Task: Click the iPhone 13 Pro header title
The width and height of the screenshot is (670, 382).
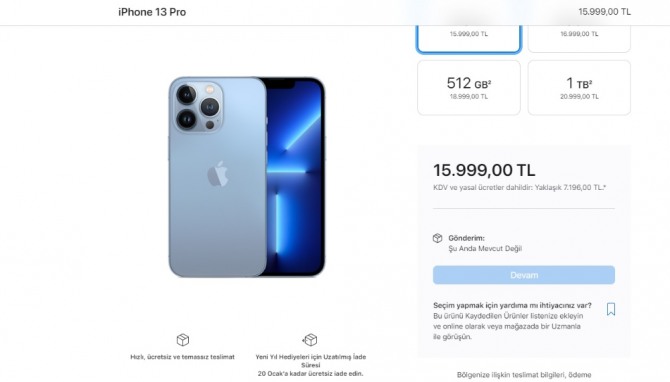Action: pyautogui.click(x=152, y=12)
